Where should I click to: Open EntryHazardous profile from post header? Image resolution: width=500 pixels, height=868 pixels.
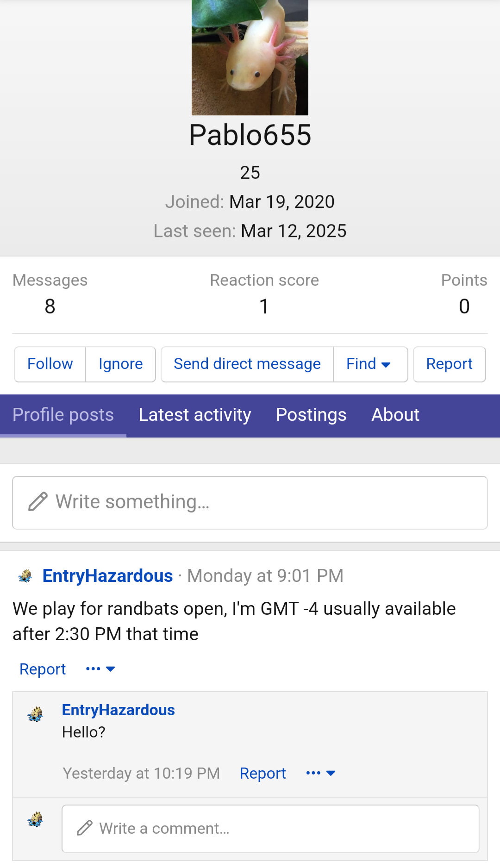(x=107, y=576)
